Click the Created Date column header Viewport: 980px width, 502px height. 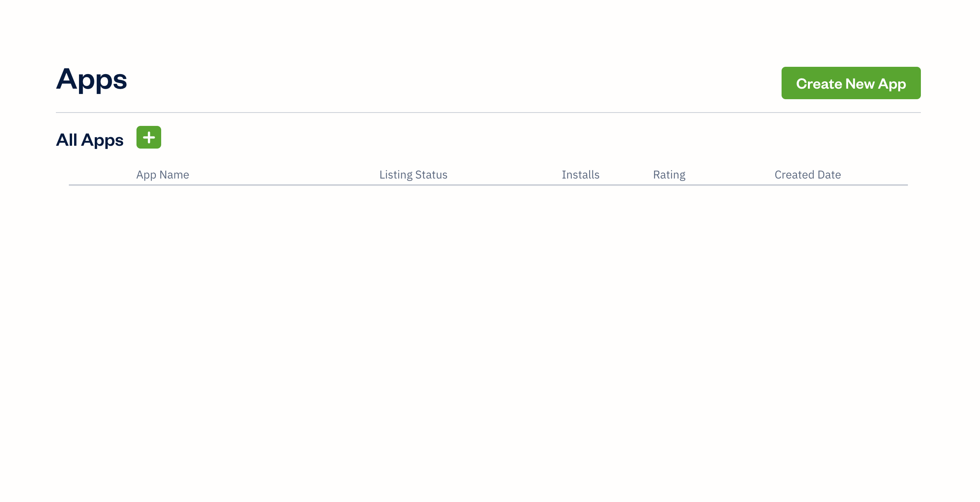tap(807, 174)
